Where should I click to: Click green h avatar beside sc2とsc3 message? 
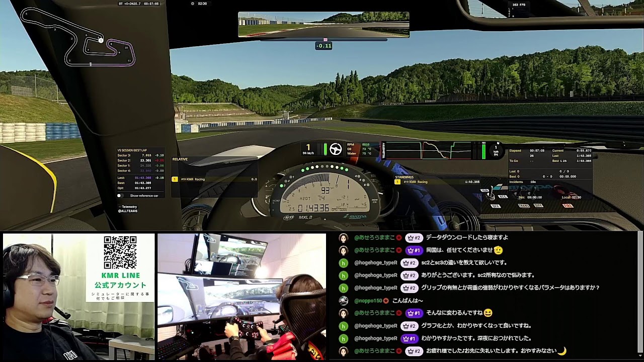[344, 263]
